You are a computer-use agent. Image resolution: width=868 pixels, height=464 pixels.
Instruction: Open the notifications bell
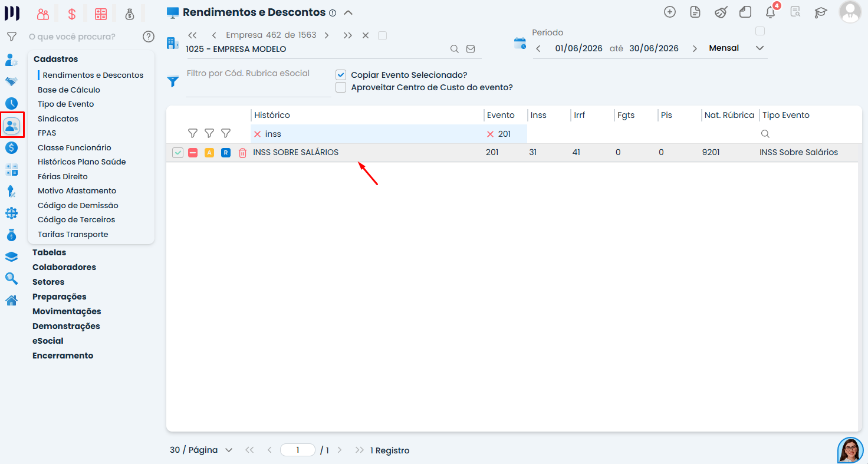click(x=770, y=12)
